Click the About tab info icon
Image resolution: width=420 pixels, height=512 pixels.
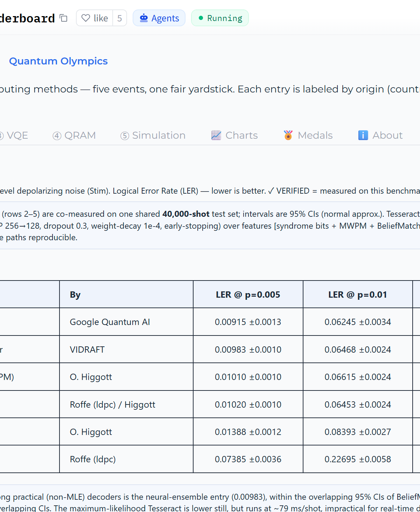[x=363, y=135]
